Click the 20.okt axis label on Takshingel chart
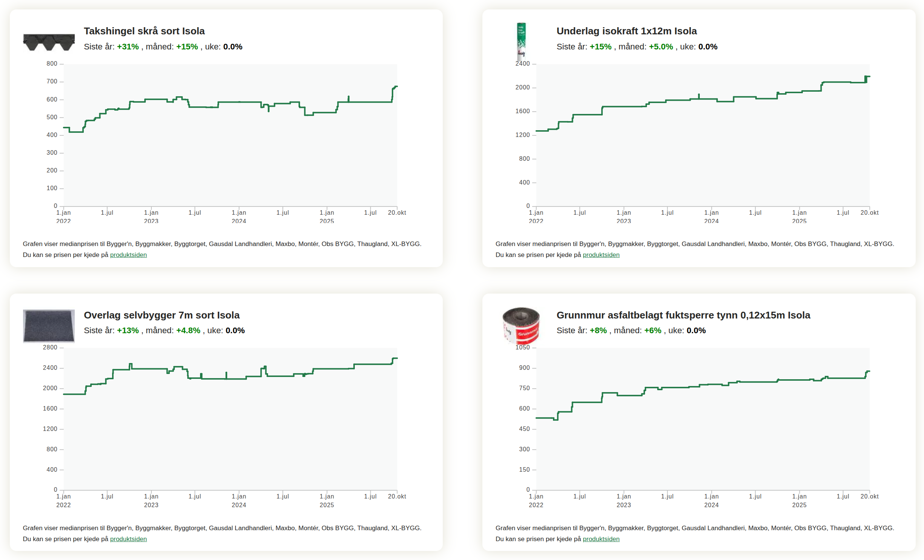 point(397,213)
